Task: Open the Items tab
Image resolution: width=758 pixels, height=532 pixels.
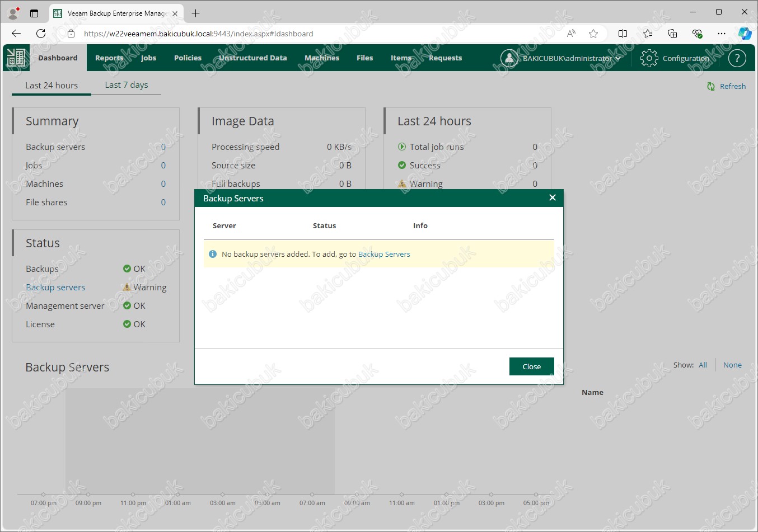Action: pyautogui.click(x=401, y=58)
